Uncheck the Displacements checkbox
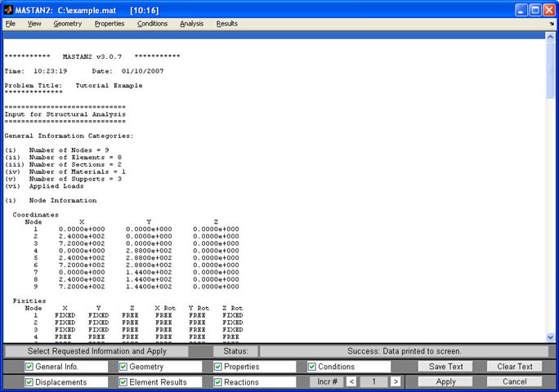559x392 pixels. click(29, 381)
